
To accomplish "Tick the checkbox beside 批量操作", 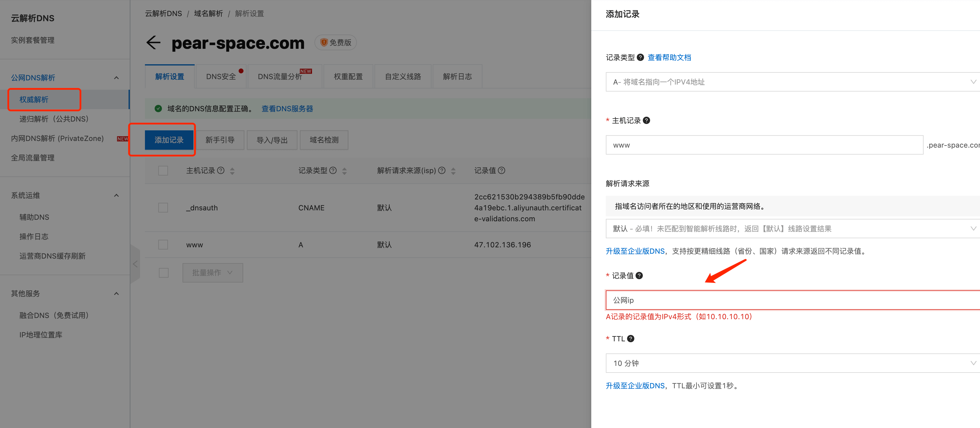I will point(164,273).
